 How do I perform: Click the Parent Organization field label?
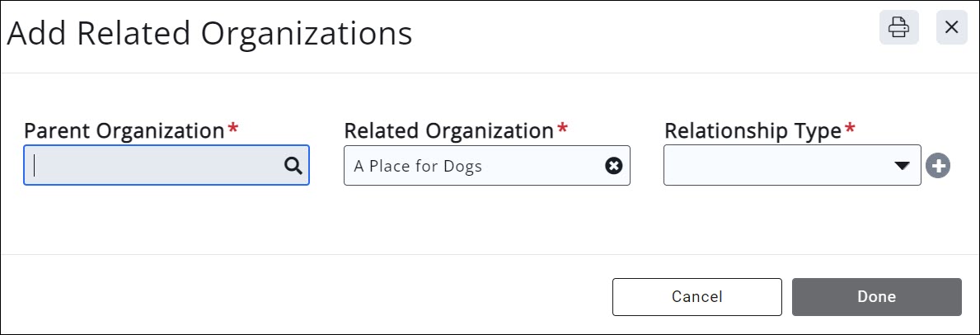124,130
